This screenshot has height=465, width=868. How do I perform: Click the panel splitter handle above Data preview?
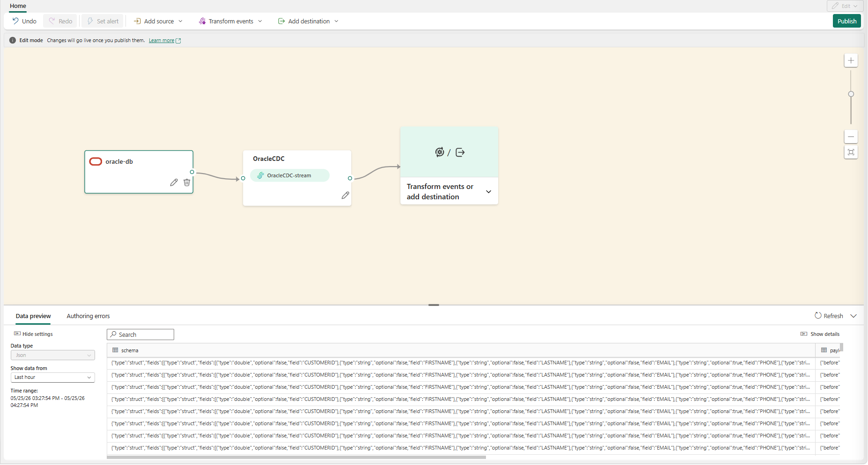[434, 305]
